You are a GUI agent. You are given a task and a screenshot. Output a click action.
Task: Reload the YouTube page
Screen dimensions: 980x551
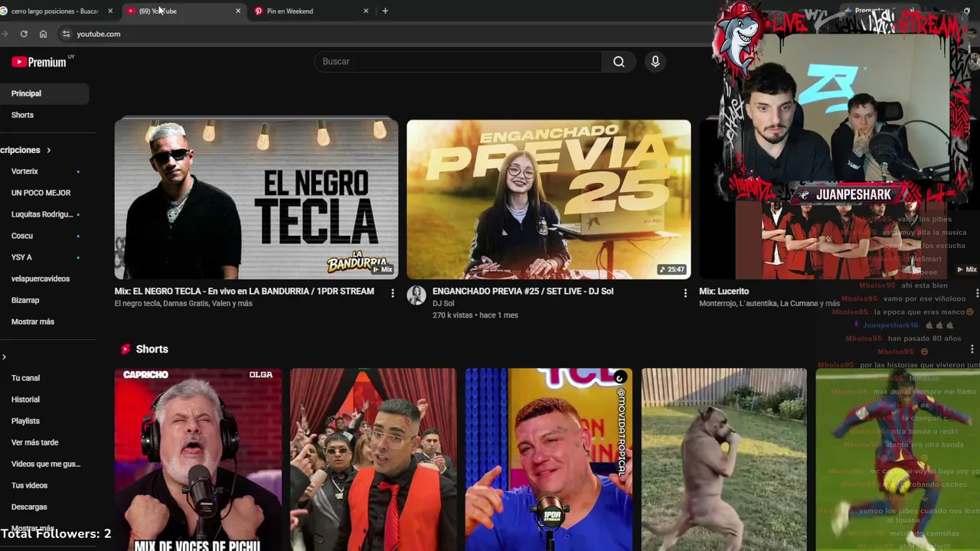(24, 34)
